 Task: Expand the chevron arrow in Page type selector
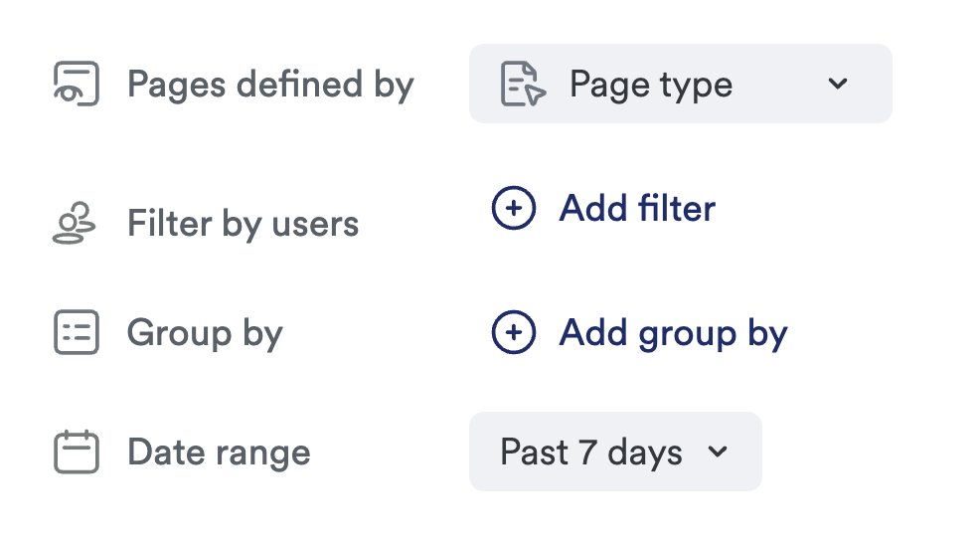tap(838, 85)
